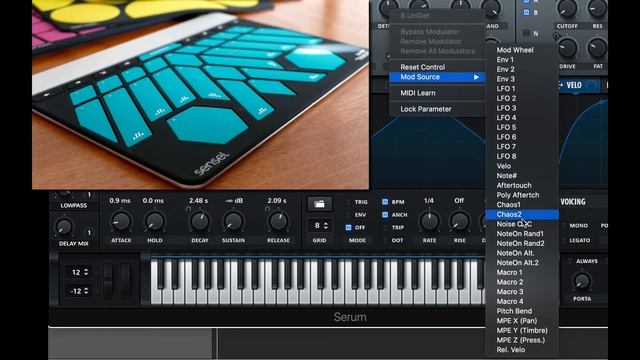Image resolution: width=640 pixels, height=360 pixels.
Task: Click the envelope Release knob
Action: (x=278, y=222)
